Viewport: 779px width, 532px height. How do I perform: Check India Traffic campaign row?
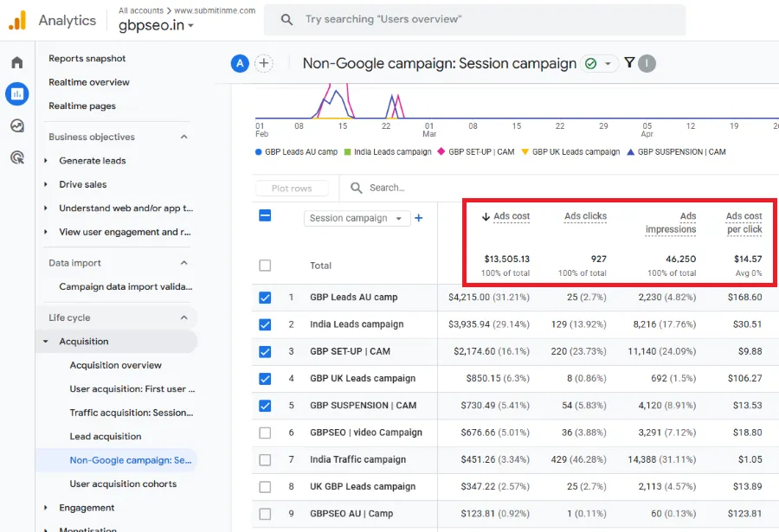click(266, 460)
